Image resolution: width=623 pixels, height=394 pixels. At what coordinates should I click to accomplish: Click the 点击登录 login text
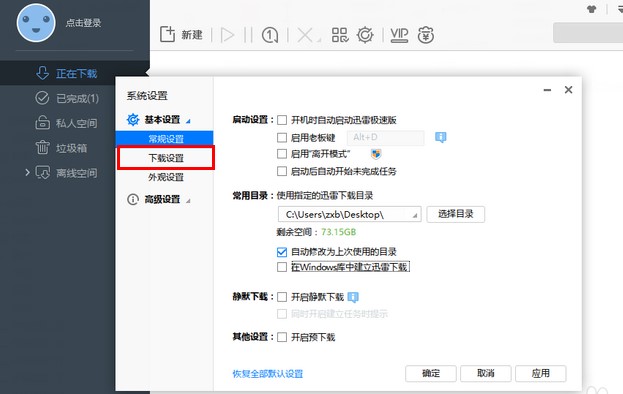click(83, 23)
